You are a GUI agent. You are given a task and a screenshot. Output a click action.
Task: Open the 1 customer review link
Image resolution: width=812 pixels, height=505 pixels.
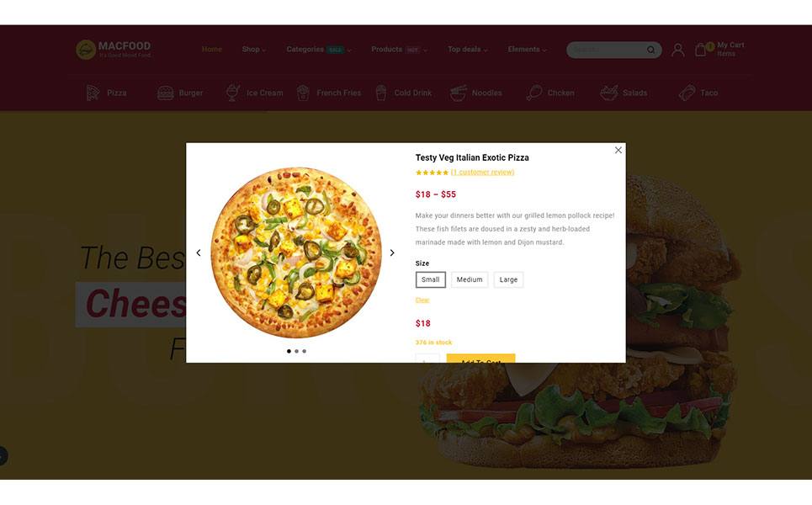tap(482, 172)
